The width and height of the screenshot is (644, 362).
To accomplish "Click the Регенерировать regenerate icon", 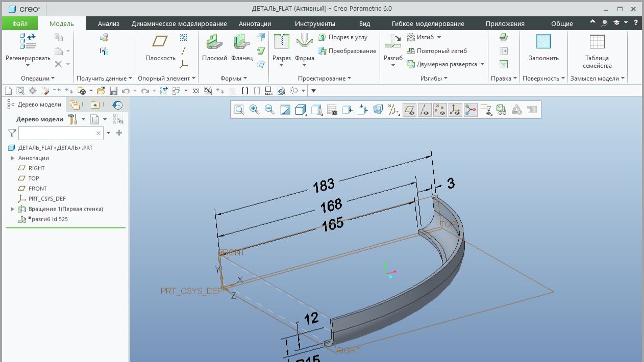I will pyautogui.click(x=28, y=42).
